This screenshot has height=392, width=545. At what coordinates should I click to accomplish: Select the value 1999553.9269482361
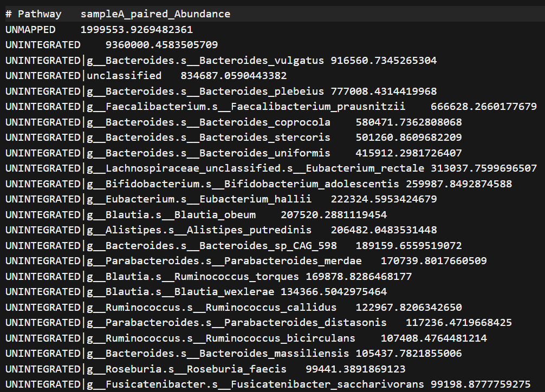[x=137, y=30]
